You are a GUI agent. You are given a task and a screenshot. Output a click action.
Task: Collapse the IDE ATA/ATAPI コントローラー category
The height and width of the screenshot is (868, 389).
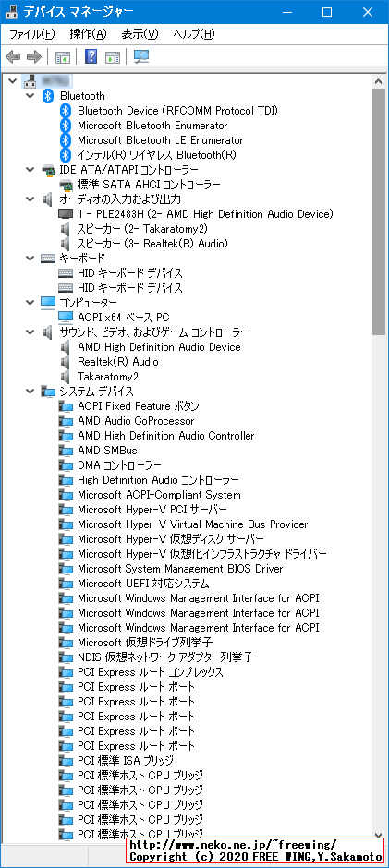pos(30,169)
